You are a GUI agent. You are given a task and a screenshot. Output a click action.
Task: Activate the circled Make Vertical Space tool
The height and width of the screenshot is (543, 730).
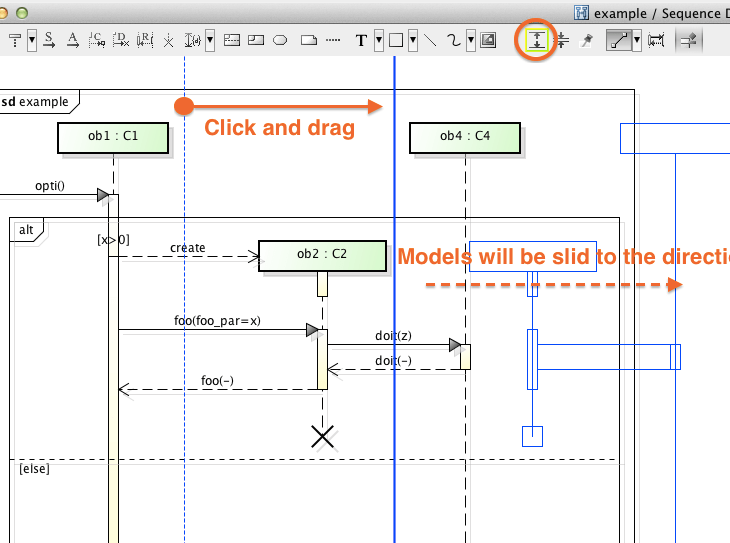pos(537,41)
